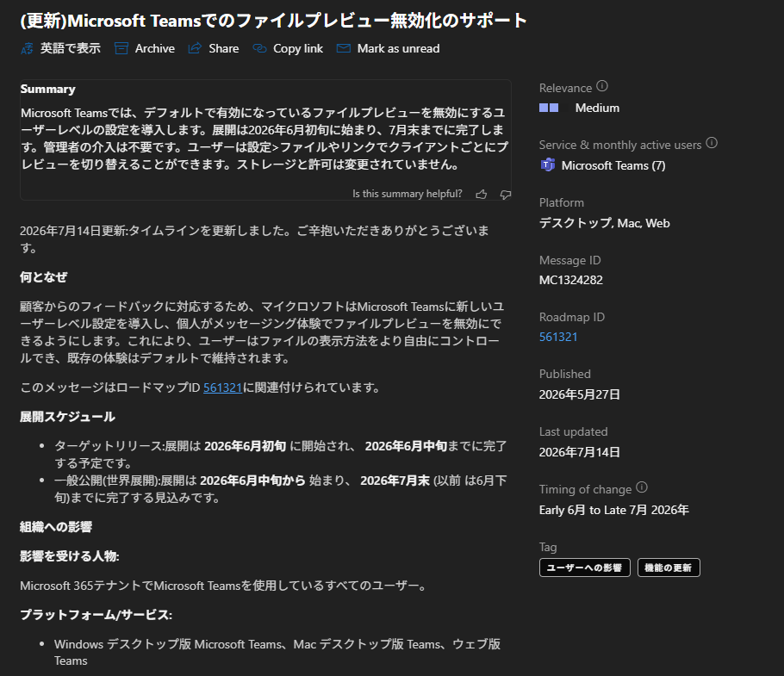The width and height of the screenshot is (784, 676).
Task: Select the 機能の更新 tag
Action: (x=669, y=567)
